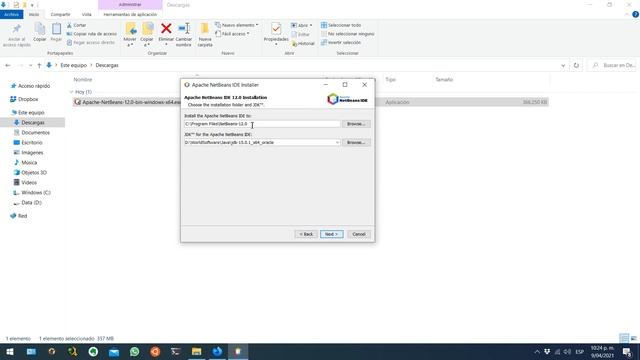Open Vídeos in sidebar
Screen dimensions: 640x360
[x=26, y=182]
